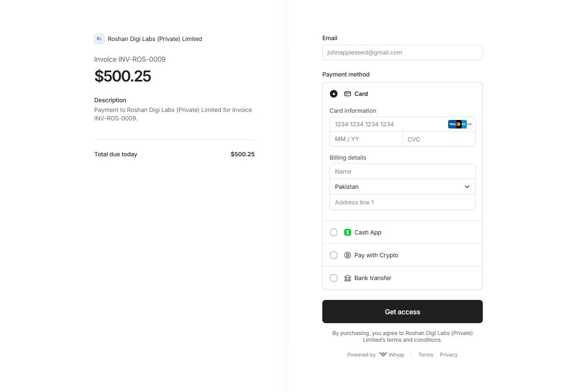Click the Cash App label text

point(368,232)
